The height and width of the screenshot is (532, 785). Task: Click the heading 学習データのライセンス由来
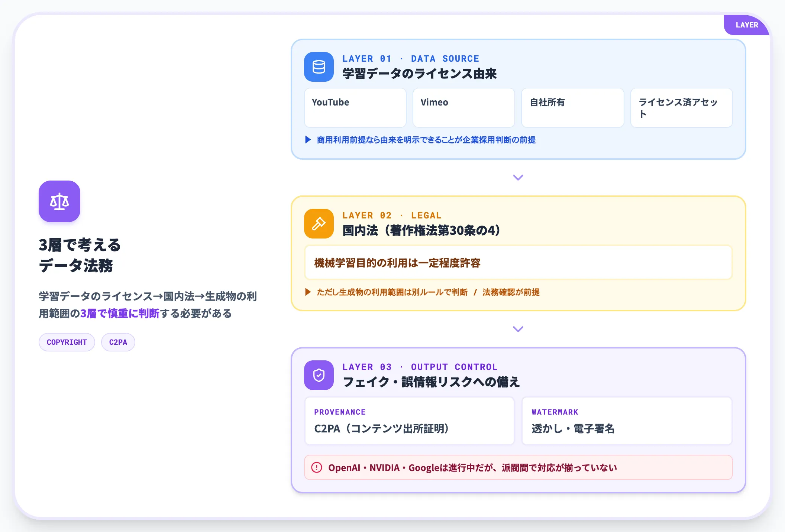pos(420,74)
